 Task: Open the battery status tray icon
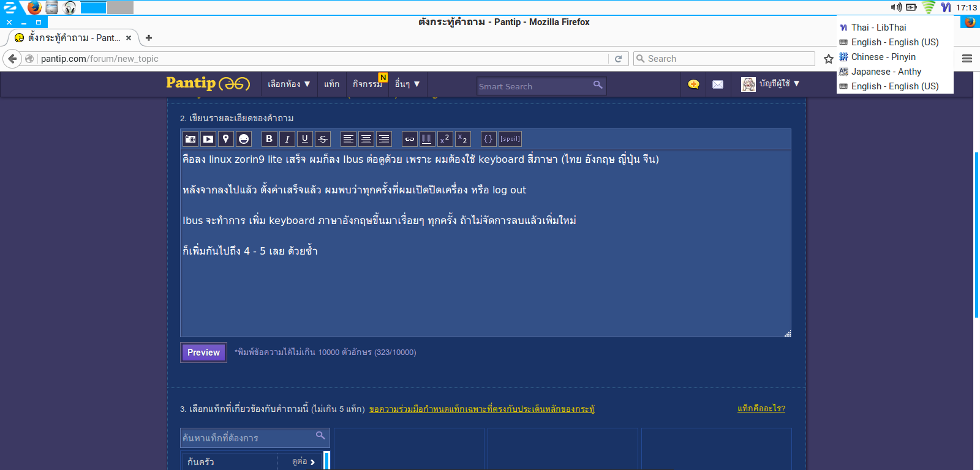[x=911, y=7]
